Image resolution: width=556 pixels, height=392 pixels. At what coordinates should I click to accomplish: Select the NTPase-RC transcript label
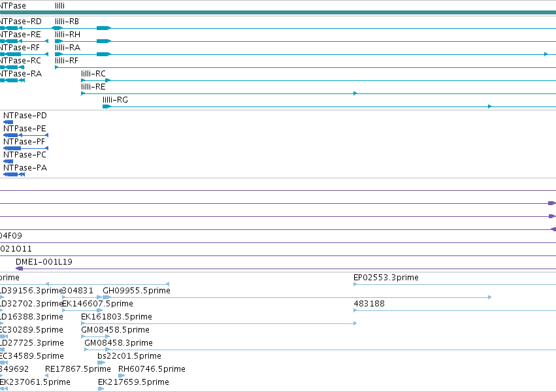pos(20,61)
